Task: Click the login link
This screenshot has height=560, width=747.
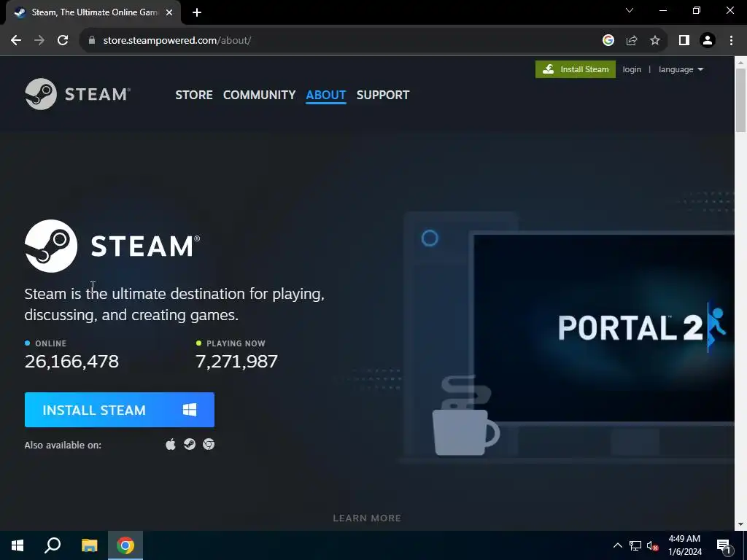Action: point(632,69)
